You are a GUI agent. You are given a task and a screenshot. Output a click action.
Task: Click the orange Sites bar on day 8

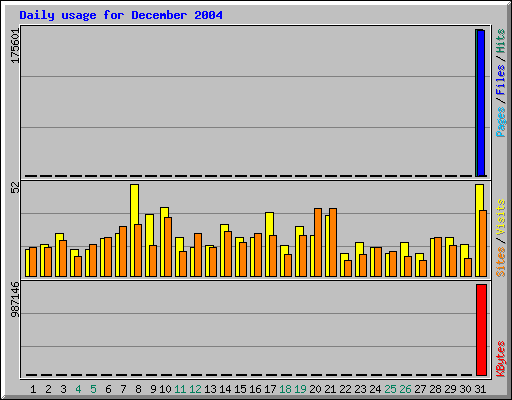(138, 250)
